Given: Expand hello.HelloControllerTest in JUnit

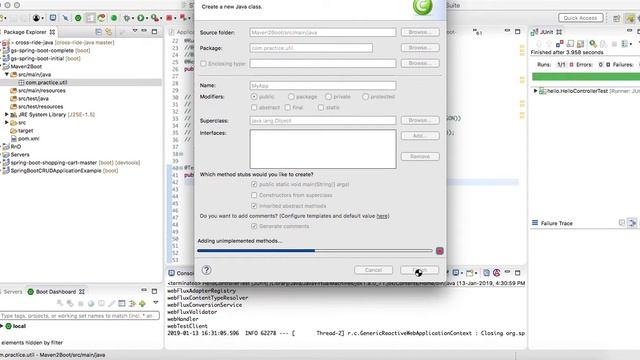Looking at the screenshot, I should [x=536, y=91].
